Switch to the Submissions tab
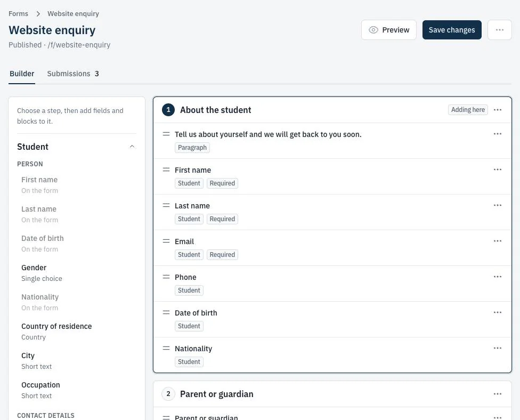Screen dimensions: 520x420 [x=73, y=74]
